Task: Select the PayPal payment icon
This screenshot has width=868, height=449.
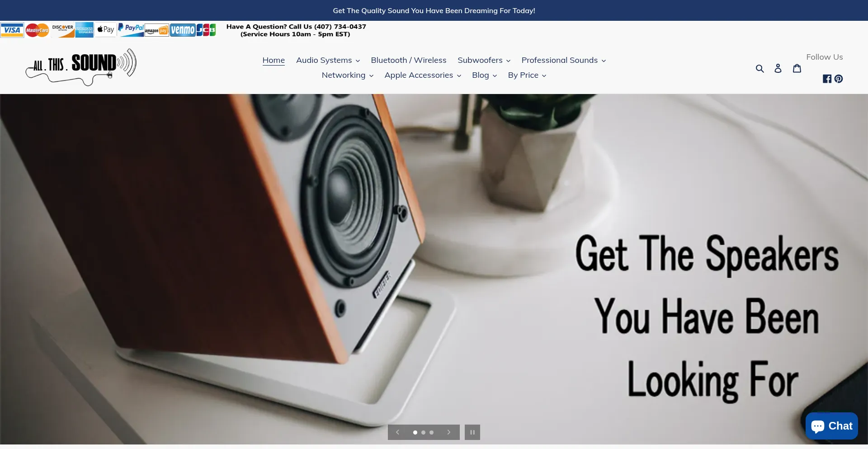Action: click(131, 29)
